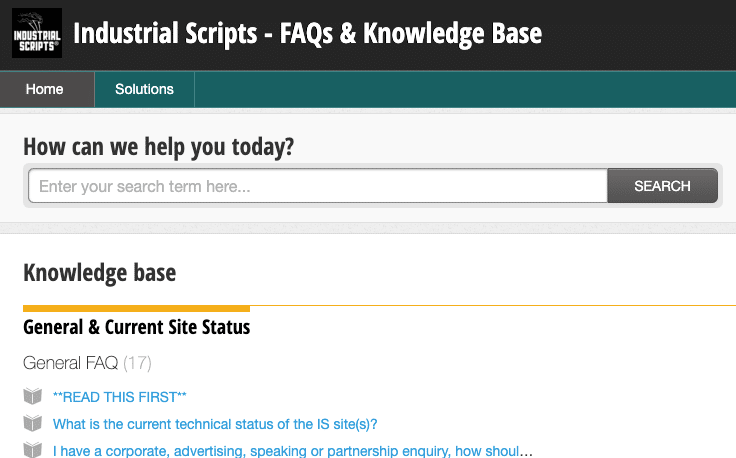
Task: Click the Industrial Scripts logo
Action: 37,33
